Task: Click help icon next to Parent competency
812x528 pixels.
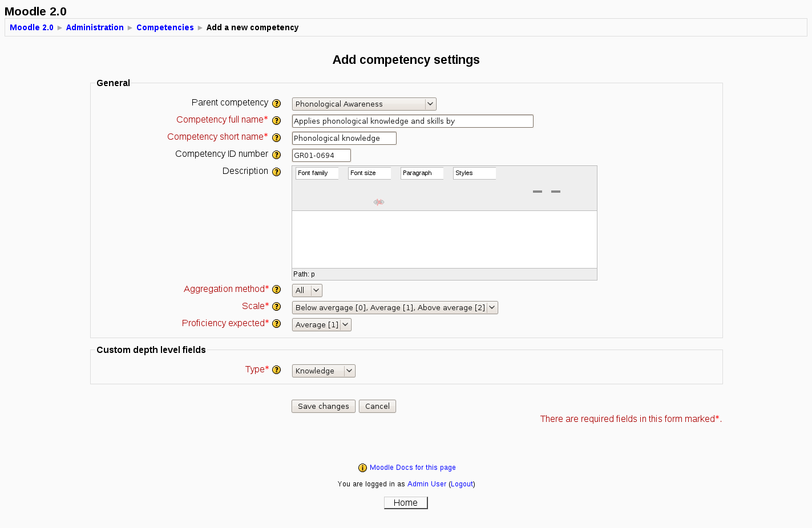Action: [277, 104]
